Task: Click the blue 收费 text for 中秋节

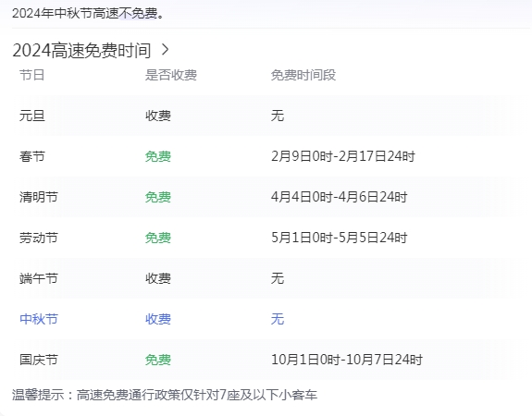Action: (x=158, y=319)
